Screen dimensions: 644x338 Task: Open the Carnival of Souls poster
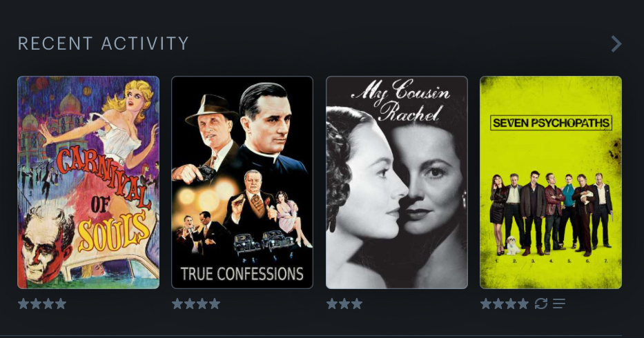click(x=88, y=182)
